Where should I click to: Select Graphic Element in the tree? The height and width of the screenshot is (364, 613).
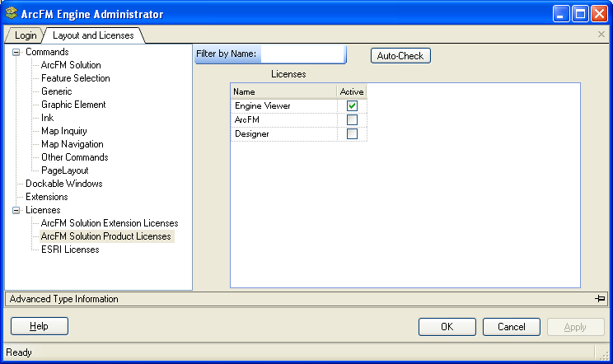pos(73,105)
